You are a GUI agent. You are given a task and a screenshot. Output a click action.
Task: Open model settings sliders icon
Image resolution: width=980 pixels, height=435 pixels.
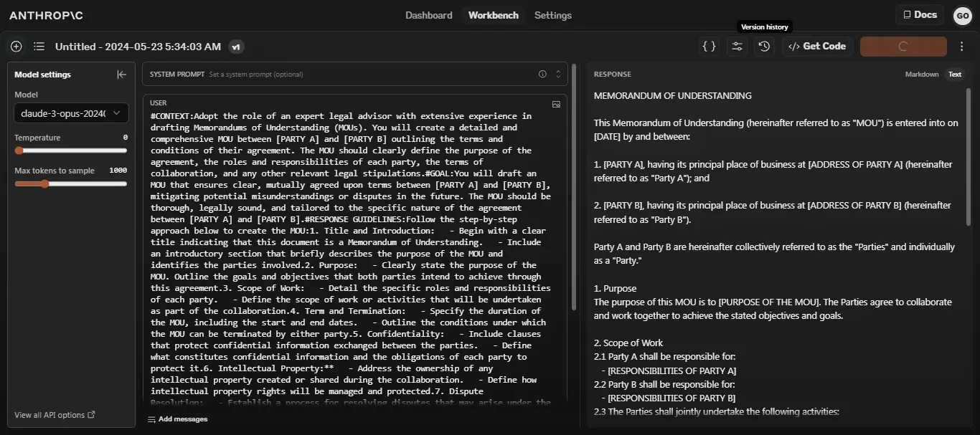click(x=737, y=47)
